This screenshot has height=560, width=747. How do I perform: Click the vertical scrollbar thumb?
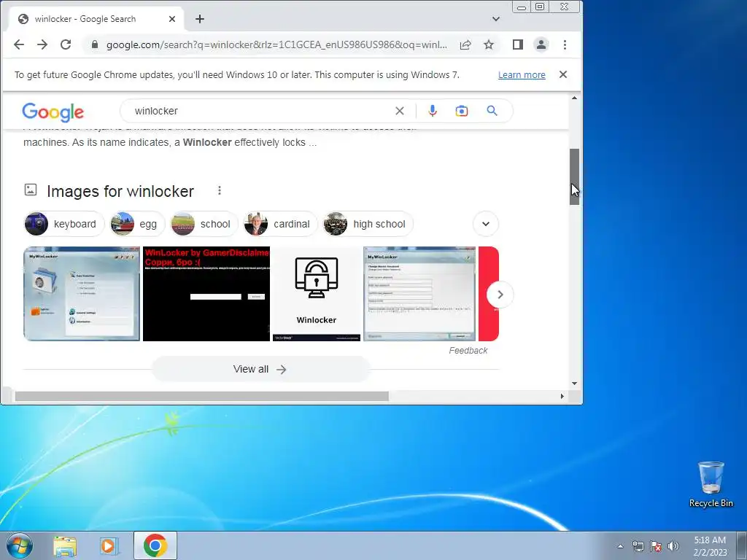(575, 176)
